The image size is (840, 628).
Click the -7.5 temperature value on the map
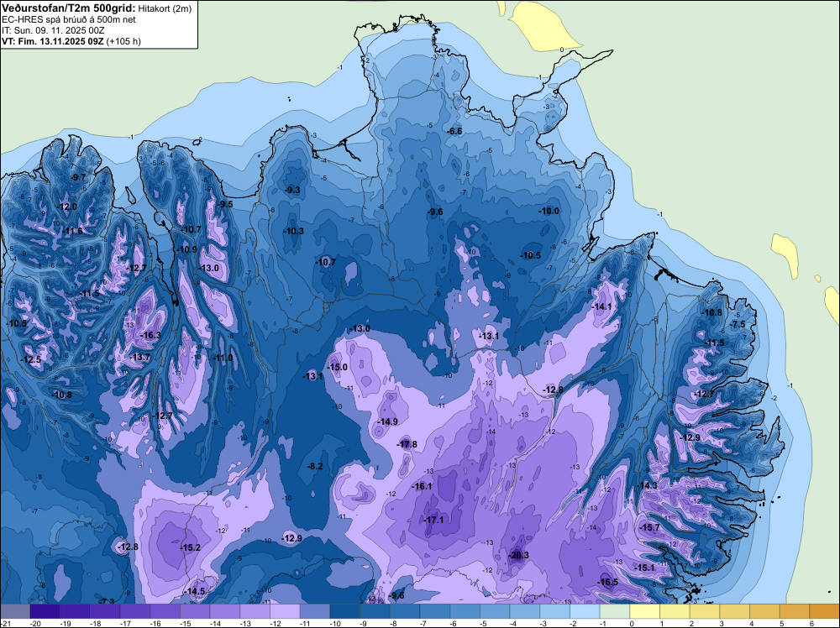point(738,324)
